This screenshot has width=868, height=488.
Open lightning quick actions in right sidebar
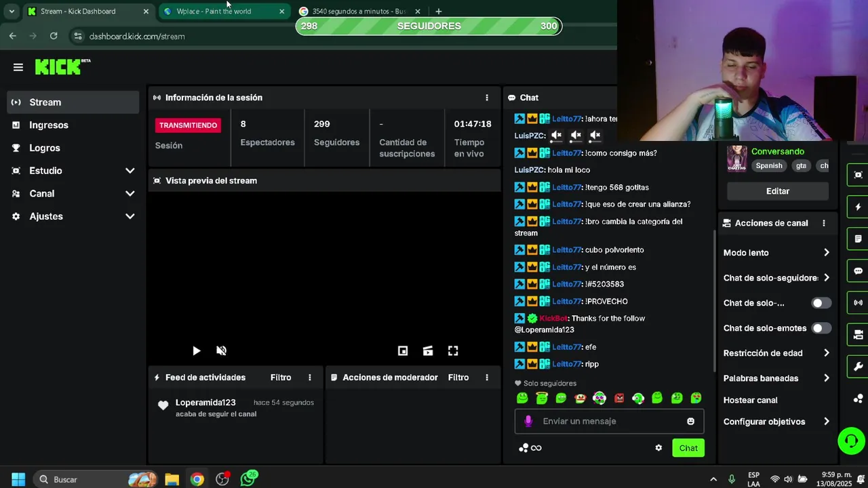coord(858,207)
